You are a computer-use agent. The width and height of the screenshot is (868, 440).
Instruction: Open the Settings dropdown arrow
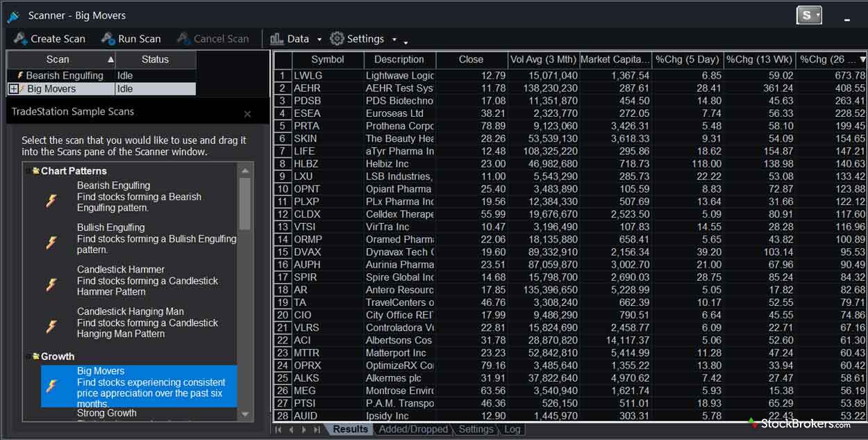[394, 40]
